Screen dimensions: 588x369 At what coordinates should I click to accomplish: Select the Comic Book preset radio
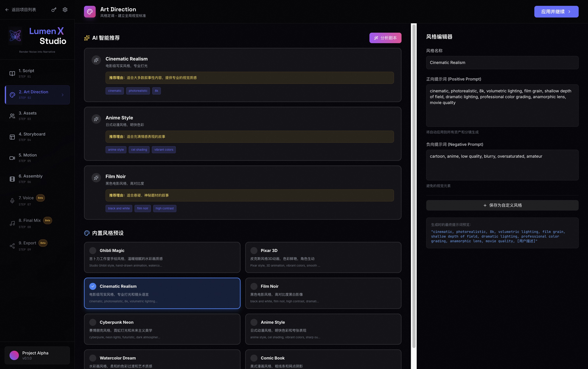pos(254,358)
